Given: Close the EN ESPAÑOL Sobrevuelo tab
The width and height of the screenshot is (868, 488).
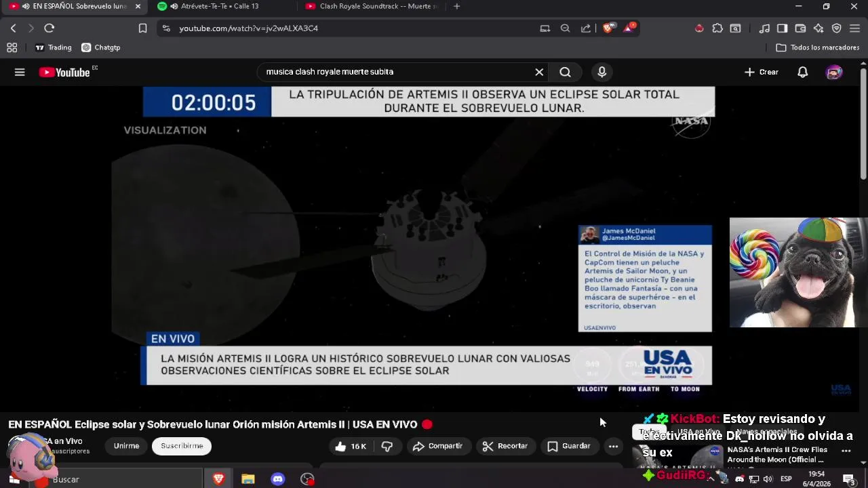Looking at the screenshot, I should click(138, 6).
